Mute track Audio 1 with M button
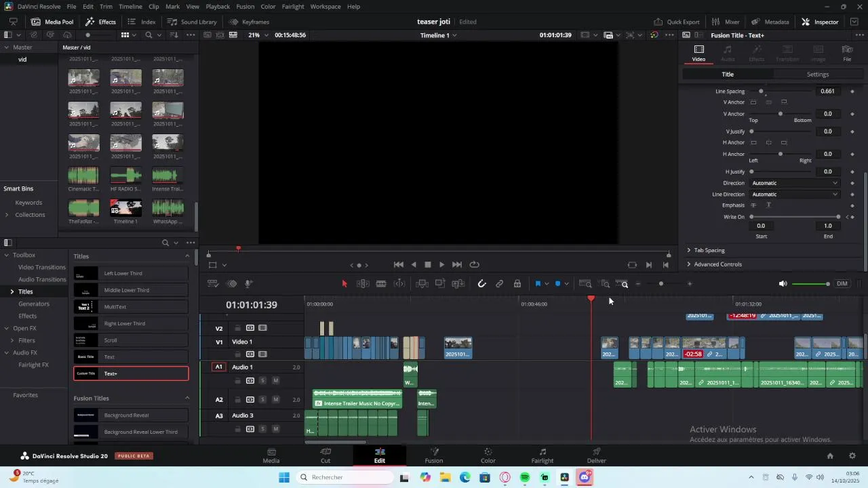This screenshot has width=868, height=488. (x=275, y=381)
